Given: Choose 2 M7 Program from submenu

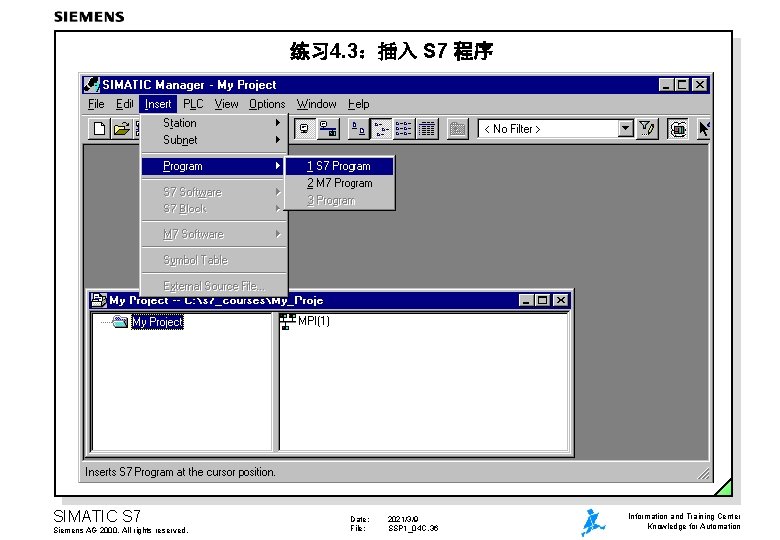Looking at the screenshot, I should coord(340,183).
